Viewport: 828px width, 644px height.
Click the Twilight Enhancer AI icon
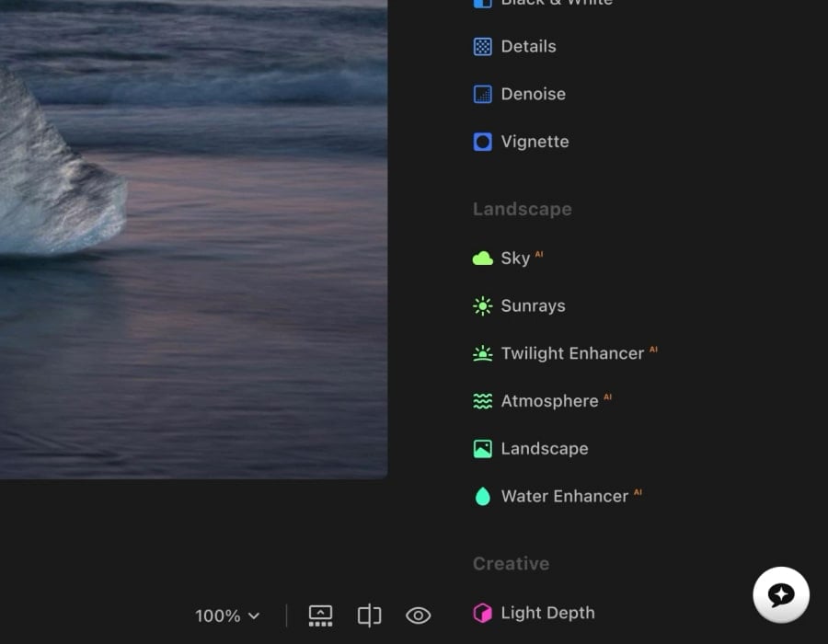[481, 353]
